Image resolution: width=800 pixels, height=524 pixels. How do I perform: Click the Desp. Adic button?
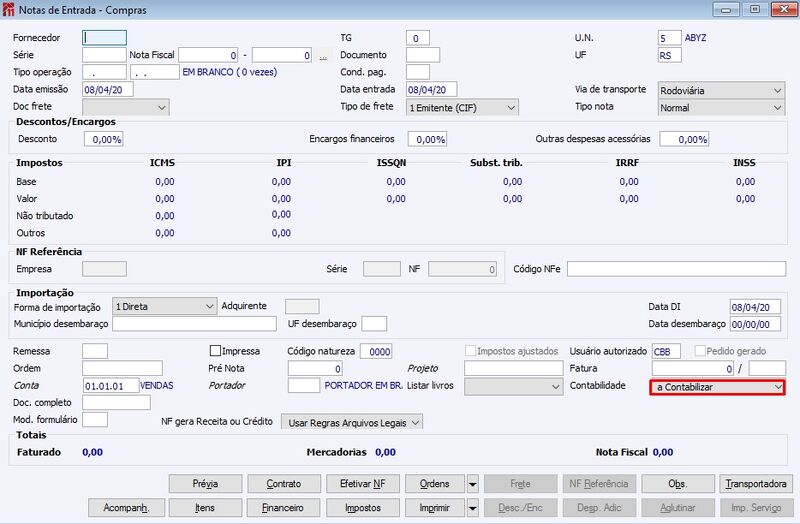point(599,508)
